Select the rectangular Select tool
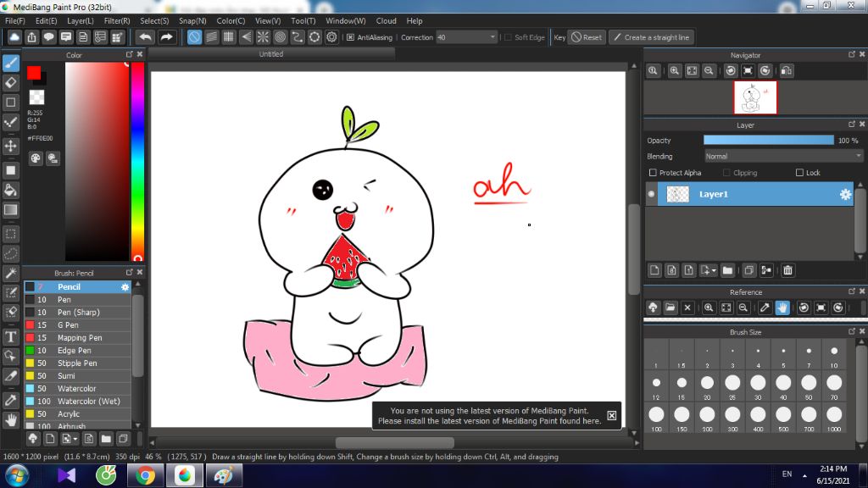This screenshot has height=488, width=868. point(10,234)
